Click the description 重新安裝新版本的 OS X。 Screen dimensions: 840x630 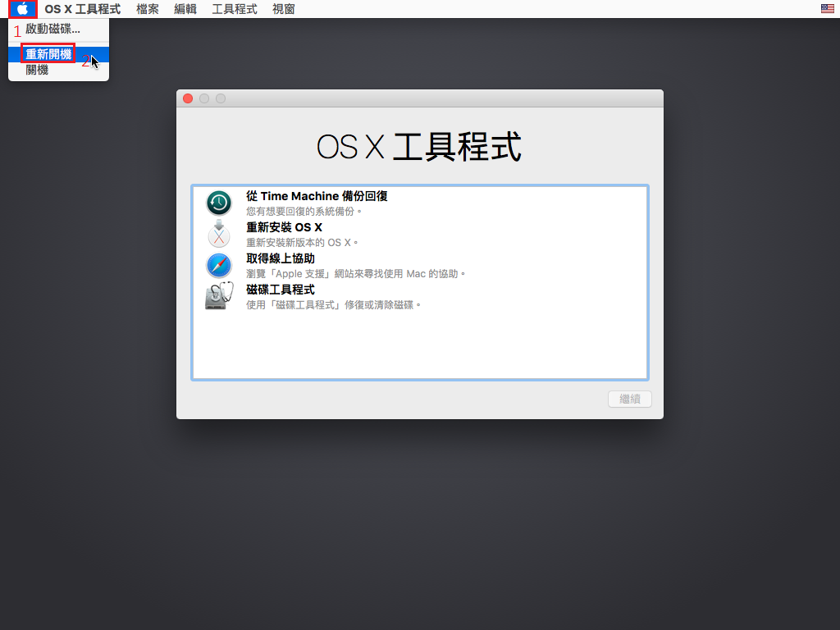[x=302, y=243]
